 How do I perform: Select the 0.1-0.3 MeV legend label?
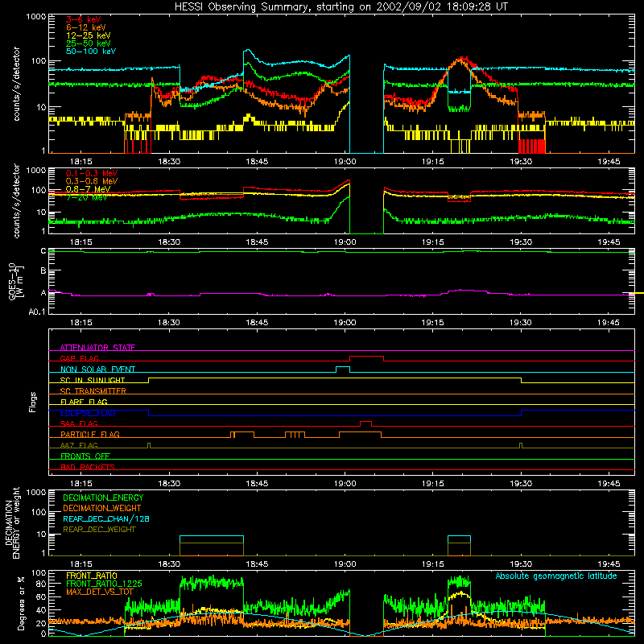92,173
